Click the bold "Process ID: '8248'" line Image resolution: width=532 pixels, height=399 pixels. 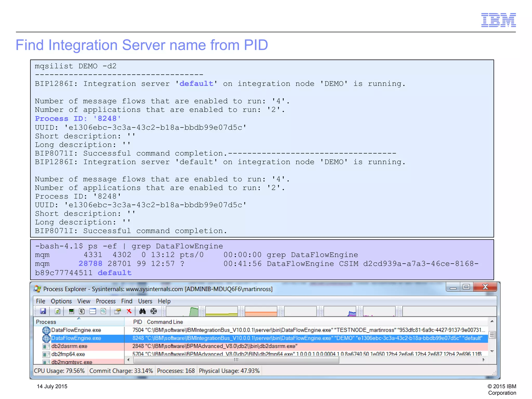coord(78,119)
